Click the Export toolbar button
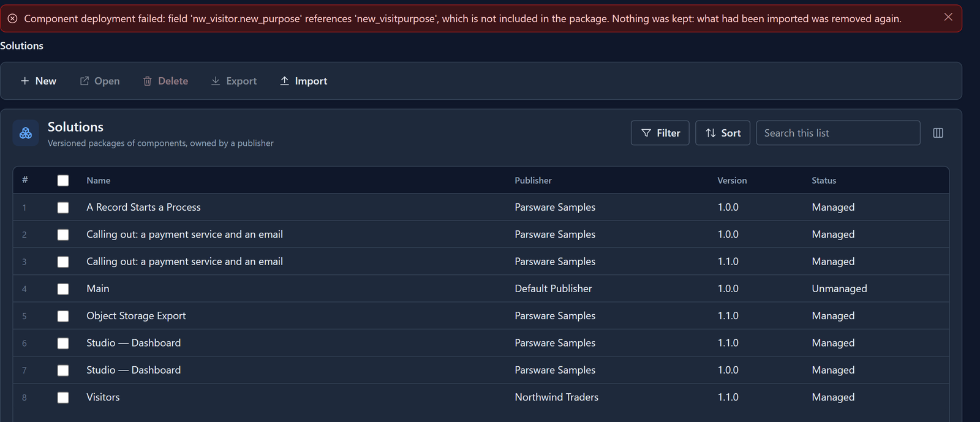 click(x=234, y=81)
